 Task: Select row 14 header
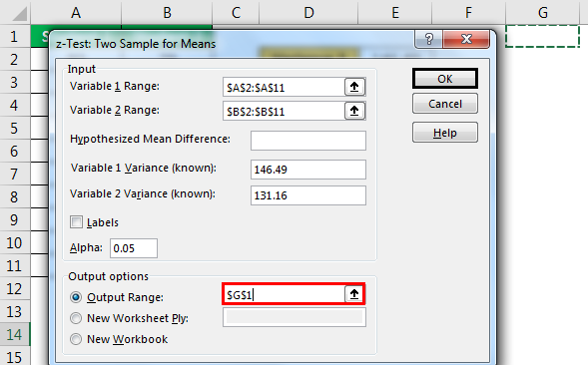(x=14, y=334)
